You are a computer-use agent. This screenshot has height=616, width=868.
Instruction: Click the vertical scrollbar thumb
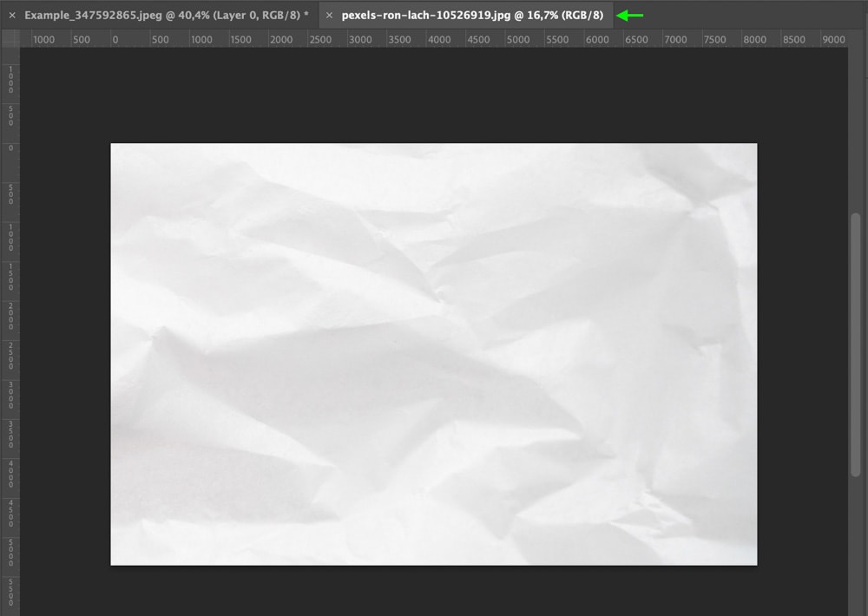pyautogui.click(x=856, y=344)
